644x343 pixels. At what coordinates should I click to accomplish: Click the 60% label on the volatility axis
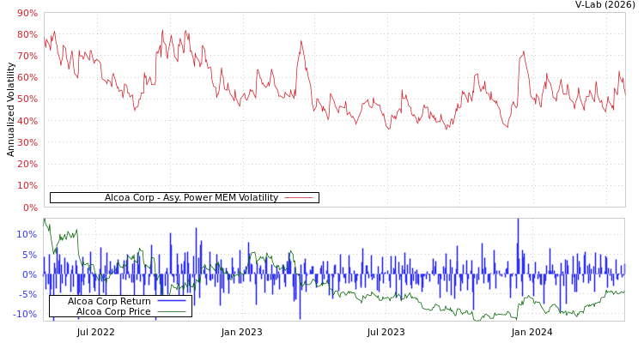point(27,78)
